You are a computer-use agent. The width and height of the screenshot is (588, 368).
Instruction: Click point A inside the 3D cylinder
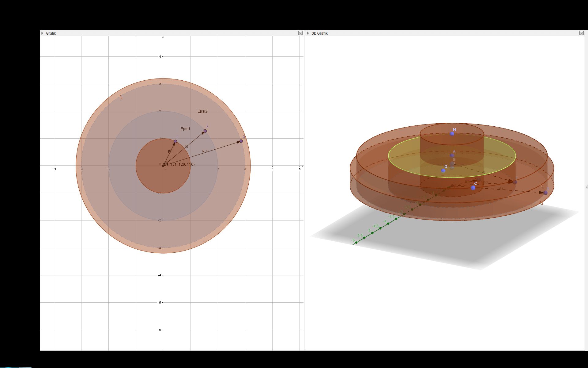pyautogui.click(x=452, y=155)
